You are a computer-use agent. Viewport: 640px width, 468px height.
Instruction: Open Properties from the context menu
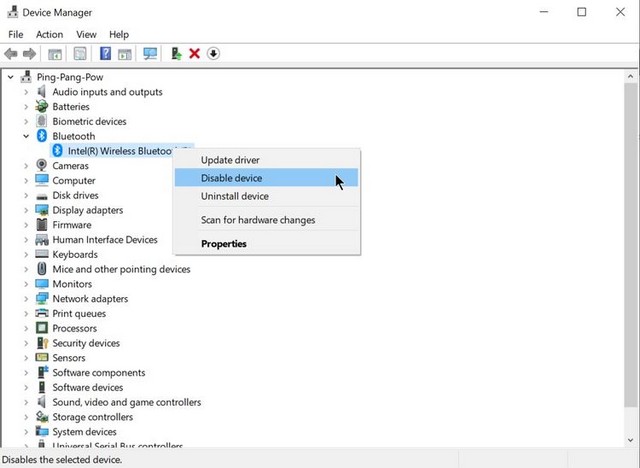pos(223,244)
